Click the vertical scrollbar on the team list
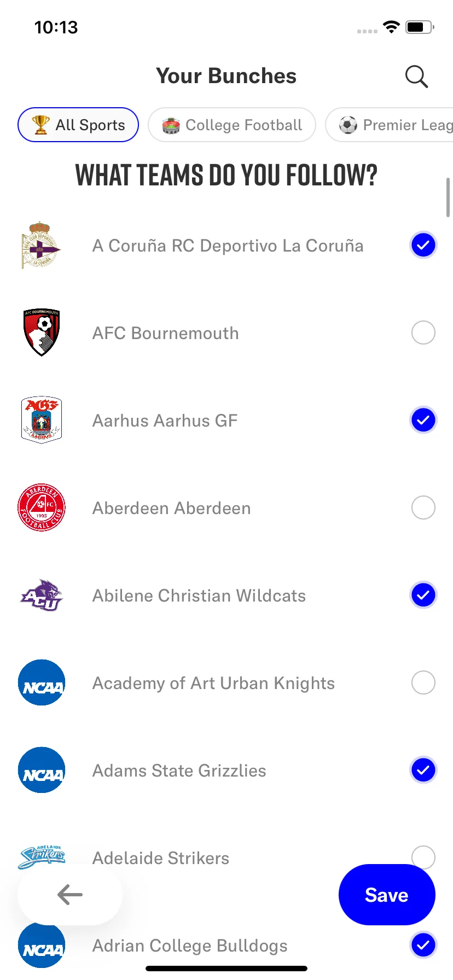Viewport: 453px width, 980px height. (448, 197)
